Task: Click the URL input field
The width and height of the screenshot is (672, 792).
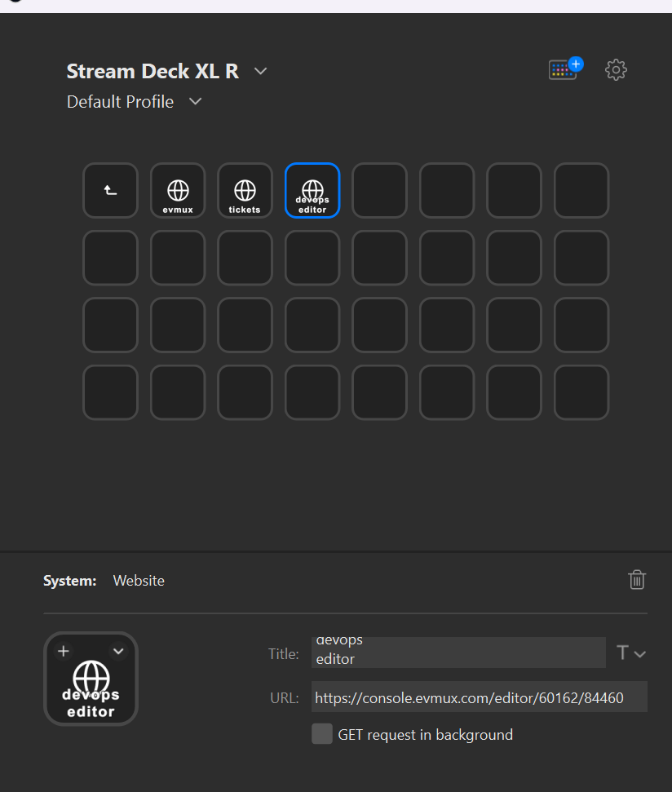Action: point(480,697)
